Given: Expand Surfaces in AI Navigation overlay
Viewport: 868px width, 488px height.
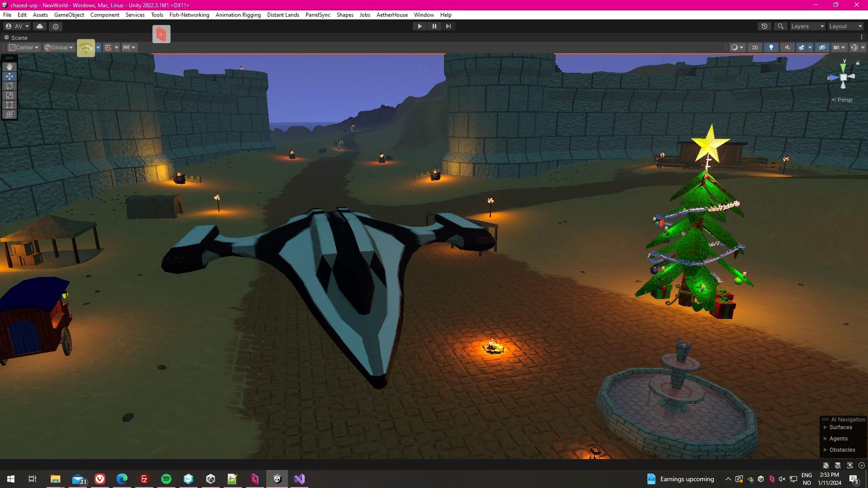Looking at the screenshot, I should point(826,427).
